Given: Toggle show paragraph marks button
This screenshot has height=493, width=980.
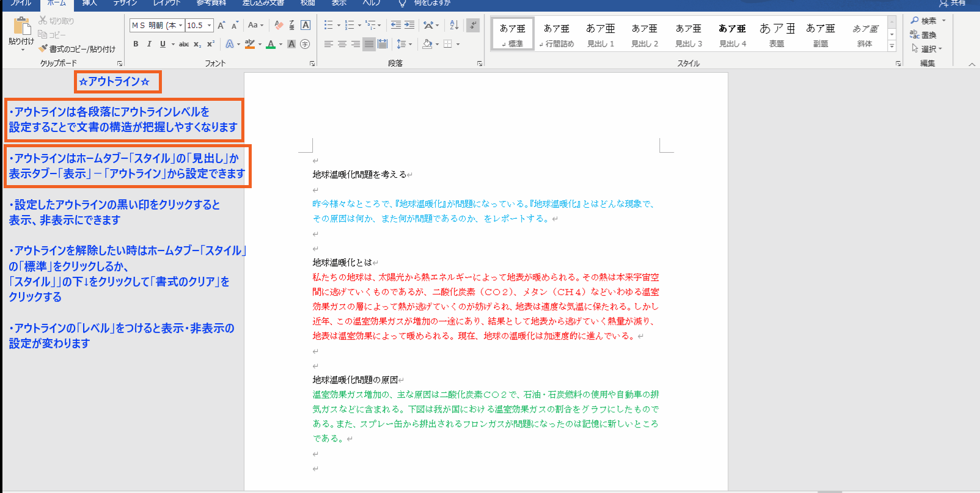Looking at the screenshot, I should pos(472,25).
